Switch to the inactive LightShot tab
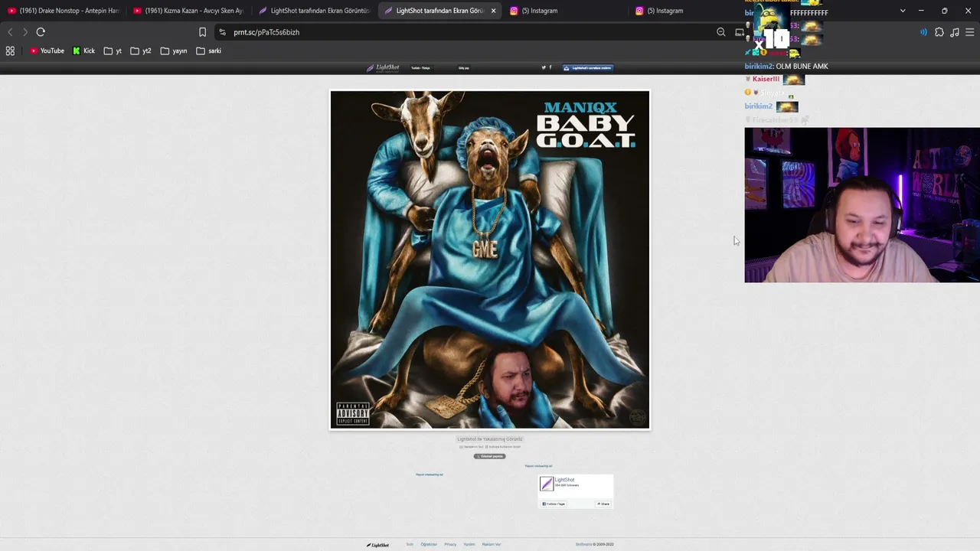Image resolution: width=980 pixels, height=551 pixels. tap(314, 11)
